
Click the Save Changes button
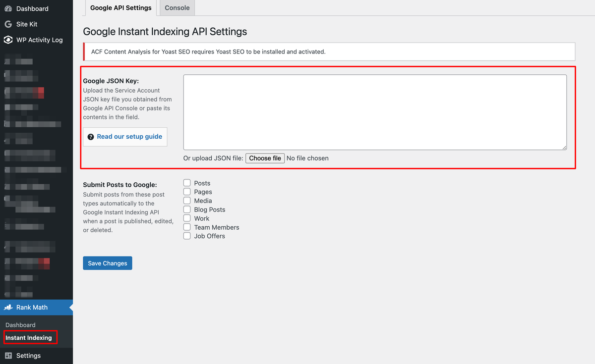108,263
